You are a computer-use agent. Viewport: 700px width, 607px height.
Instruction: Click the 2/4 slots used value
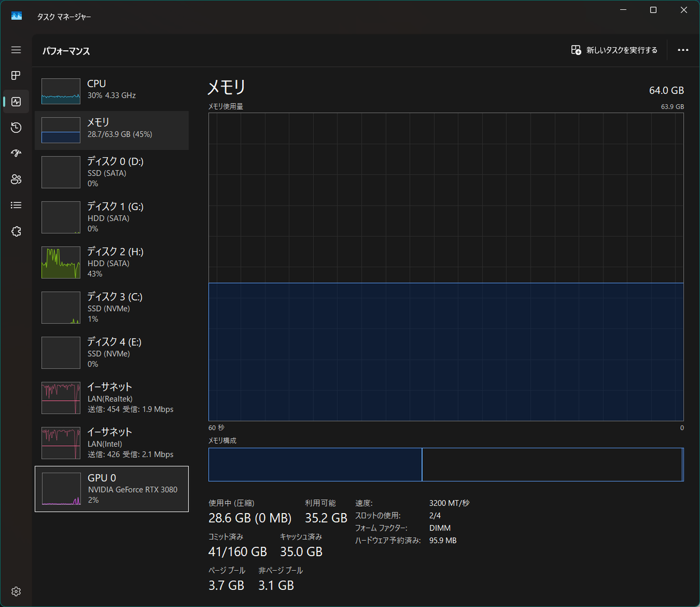click(435, 515)
